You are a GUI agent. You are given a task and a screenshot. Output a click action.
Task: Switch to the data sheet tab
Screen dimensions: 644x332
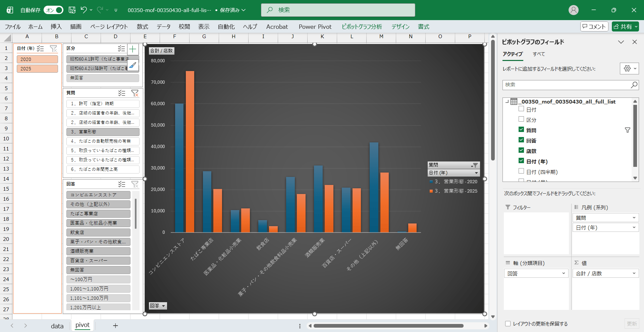pos(57,326)
